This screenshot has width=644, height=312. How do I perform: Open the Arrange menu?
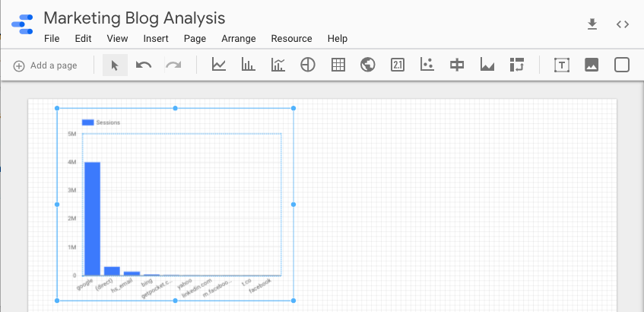(239, 39)
